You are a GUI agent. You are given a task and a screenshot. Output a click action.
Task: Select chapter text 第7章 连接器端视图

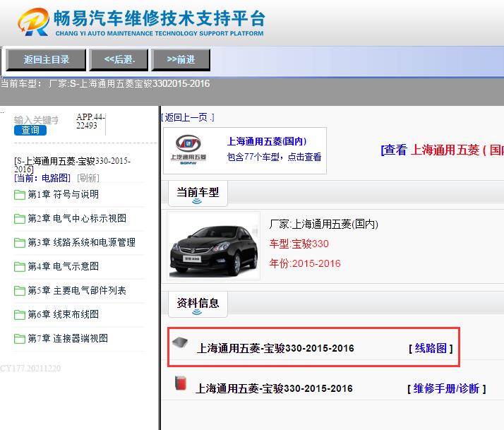pyautogui.click(x=68, y=338)
